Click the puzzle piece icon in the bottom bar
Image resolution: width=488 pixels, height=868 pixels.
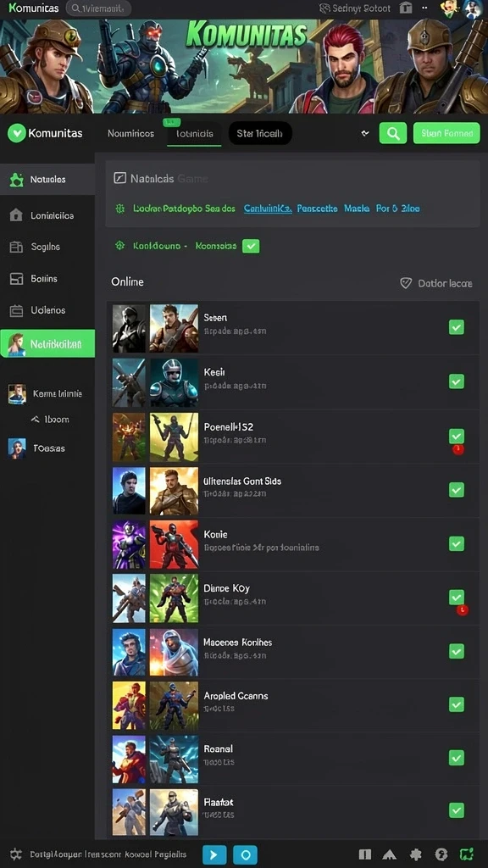coord(415,854)
